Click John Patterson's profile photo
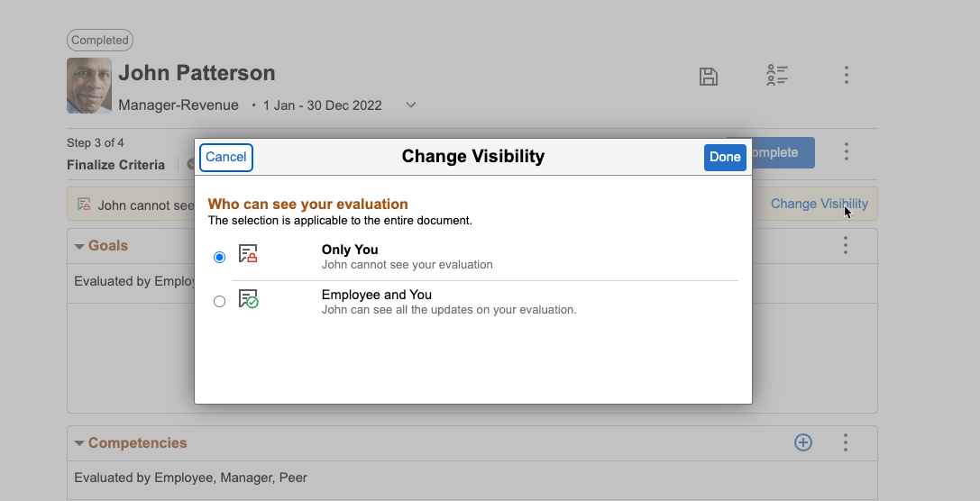980x501 pixels. (89, 86)
